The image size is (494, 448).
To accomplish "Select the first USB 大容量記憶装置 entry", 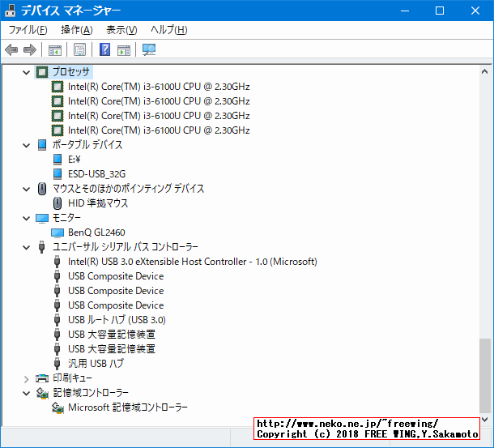I will pyautogui.click(x=112, y=335).
